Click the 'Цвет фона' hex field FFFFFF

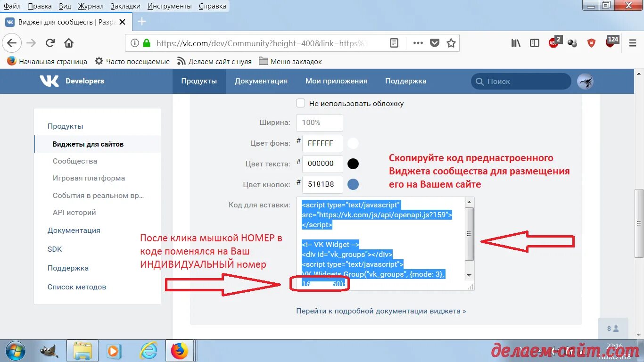pos(322,143)
